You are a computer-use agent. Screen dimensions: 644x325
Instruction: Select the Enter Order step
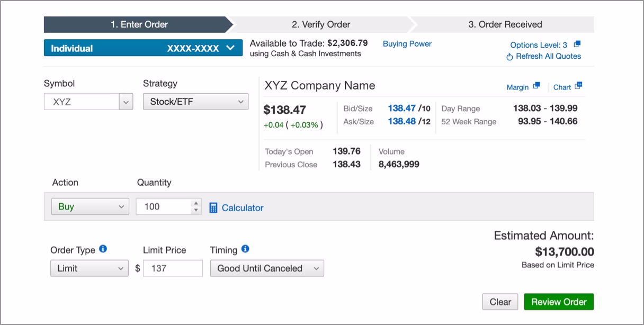(139, 24)
